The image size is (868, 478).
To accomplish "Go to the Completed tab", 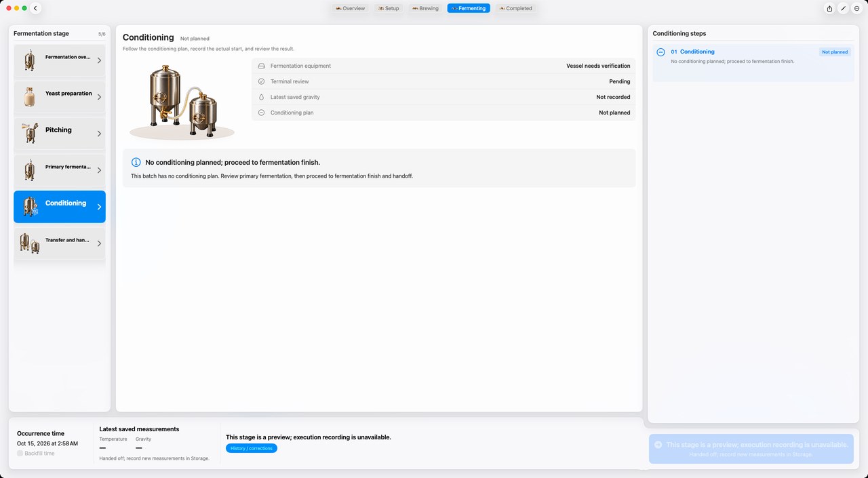I will (x=515, y=8).
